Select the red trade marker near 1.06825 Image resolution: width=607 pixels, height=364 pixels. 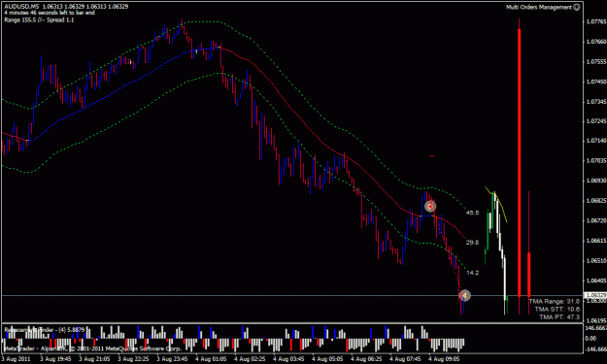[430, 207]
